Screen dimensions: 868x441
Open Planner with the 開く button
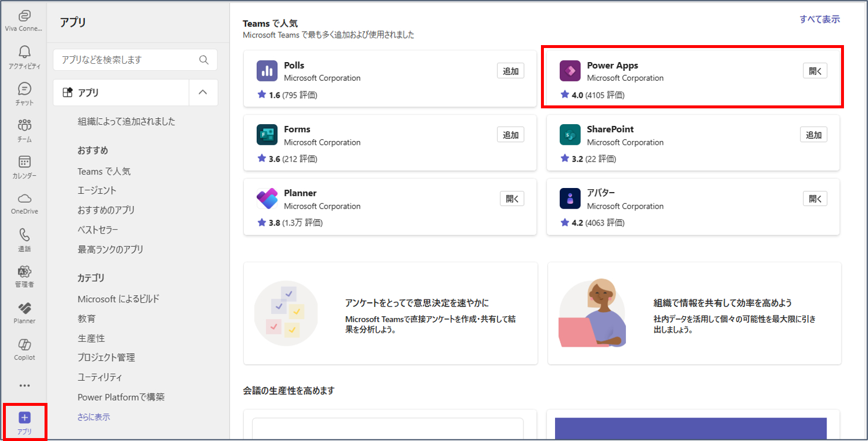(512, 199)
